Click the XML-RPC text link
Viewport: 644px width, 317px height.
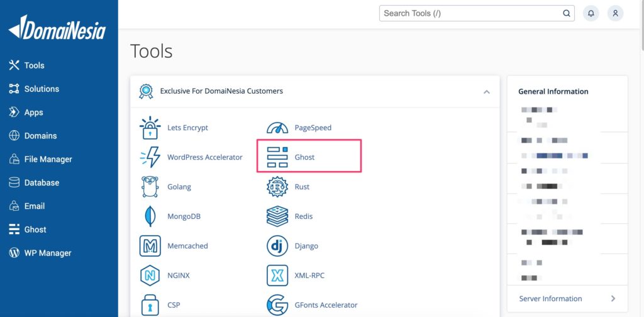click(x=309, y=275)
